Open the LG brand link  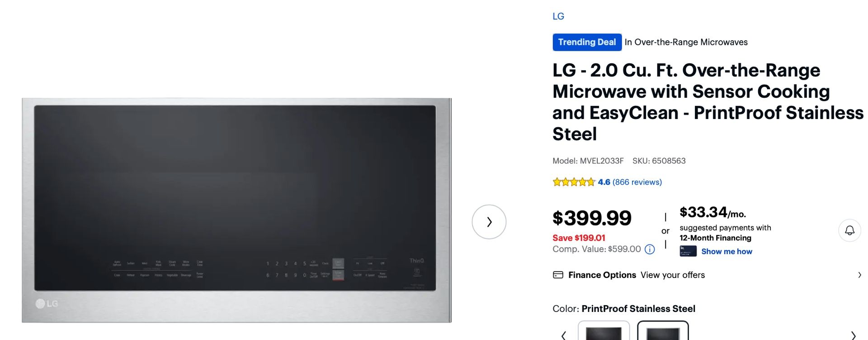point(558,16)
